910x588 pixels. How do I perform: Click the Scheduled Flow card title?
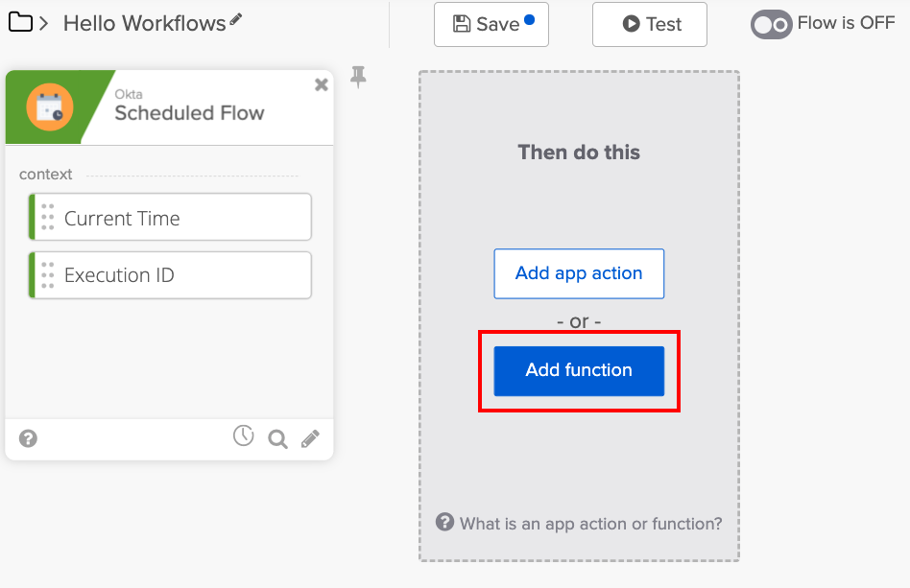(189, 113)
